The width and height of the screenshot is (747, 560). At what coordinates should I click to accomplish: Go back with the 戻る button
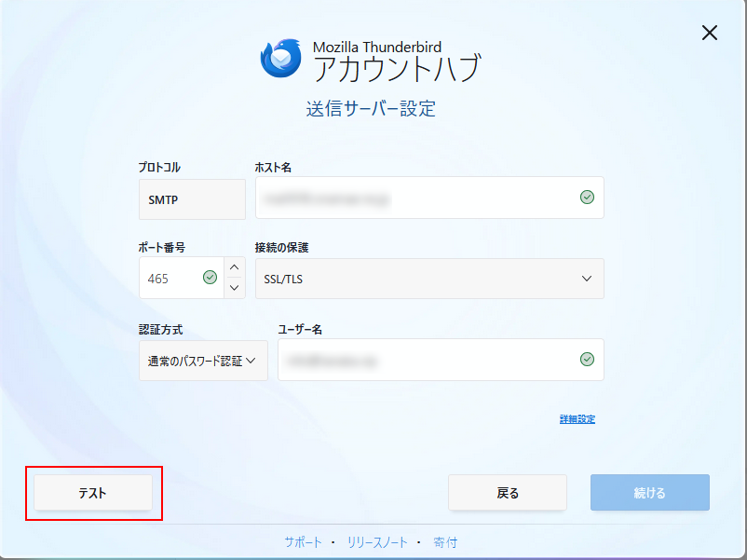click(508, 492)
